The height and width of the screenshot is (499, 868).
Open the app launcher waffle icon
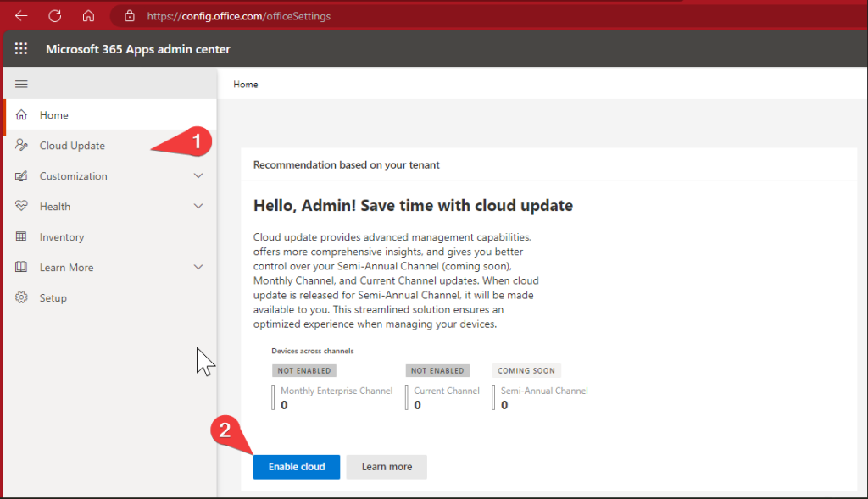point(21,48)
